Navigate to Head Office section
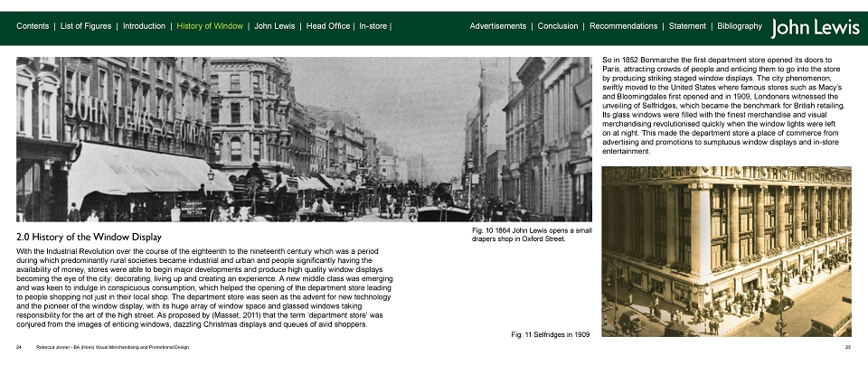Image resolution: width=868 pixels, height=365 pixels. 328,26
